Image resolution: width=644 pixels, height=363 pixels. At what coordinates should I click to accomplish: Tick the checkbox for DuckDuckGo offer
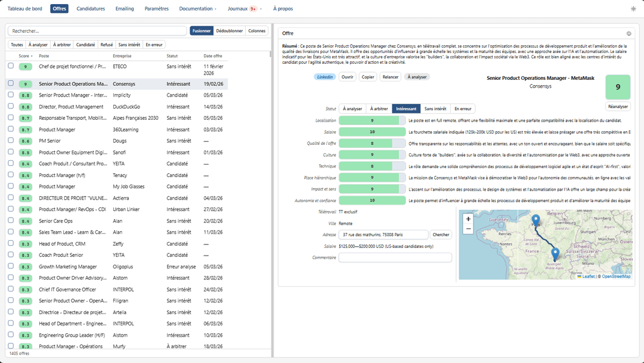point(11,107)
